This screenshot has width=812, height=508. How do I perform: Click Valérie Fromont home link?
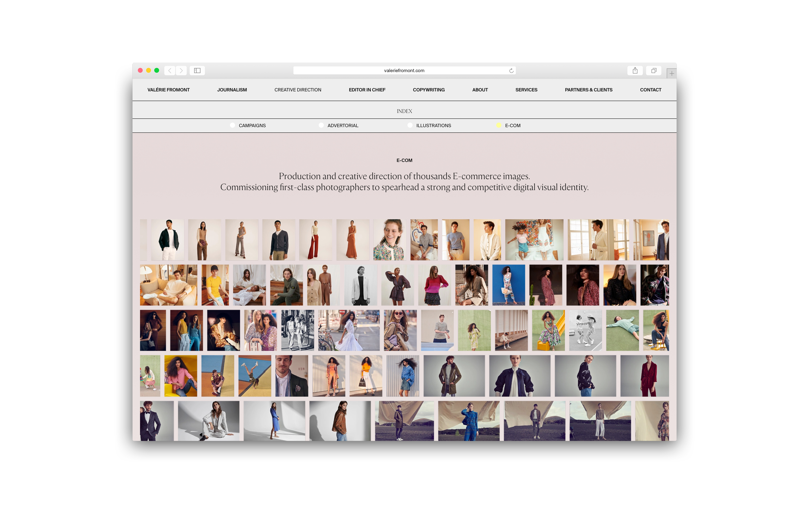coord(168,90)
